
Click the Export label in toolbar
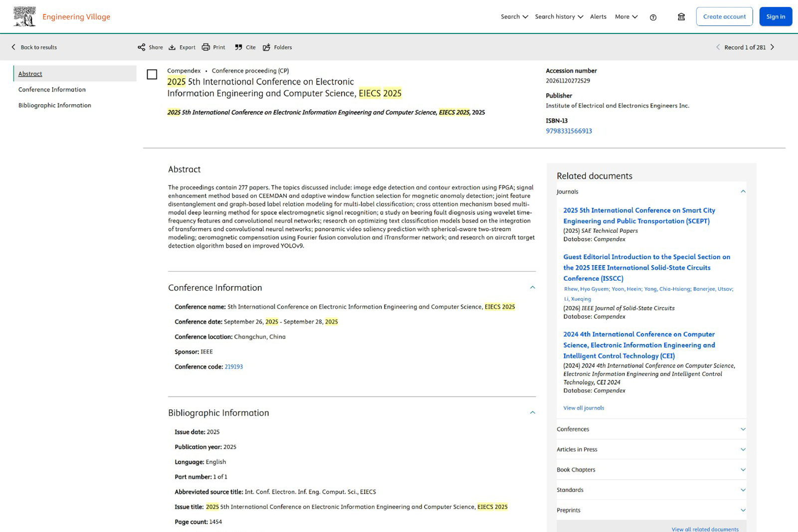(x=188, y=47)
